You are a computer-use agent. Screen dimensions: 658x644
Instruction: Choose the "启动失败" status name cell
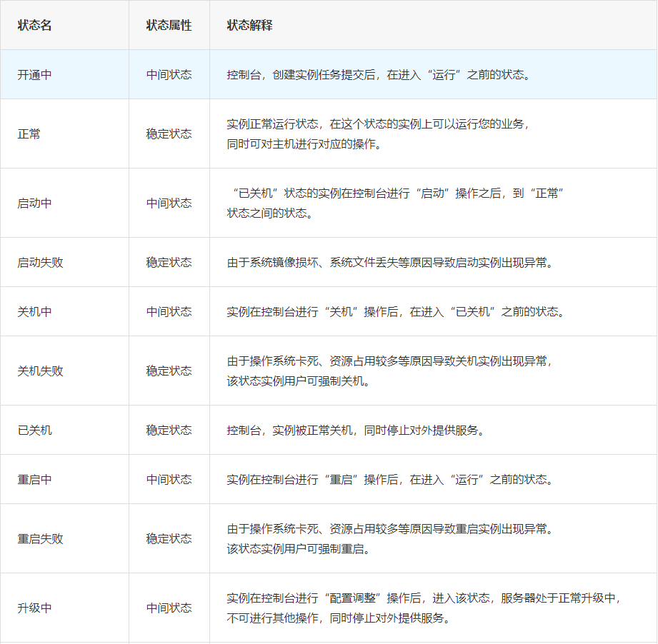tap(41, 262)
